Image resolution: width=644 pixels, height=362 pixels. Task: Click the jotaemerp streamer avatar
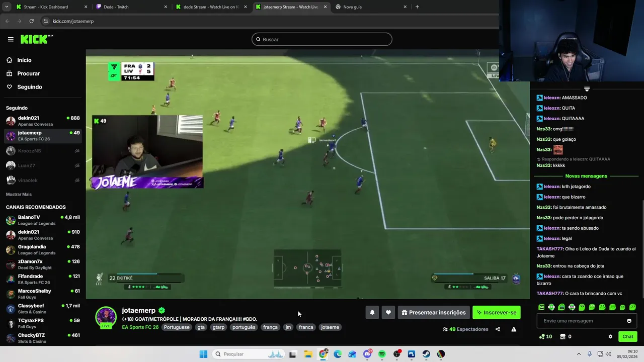pos(106,317)
